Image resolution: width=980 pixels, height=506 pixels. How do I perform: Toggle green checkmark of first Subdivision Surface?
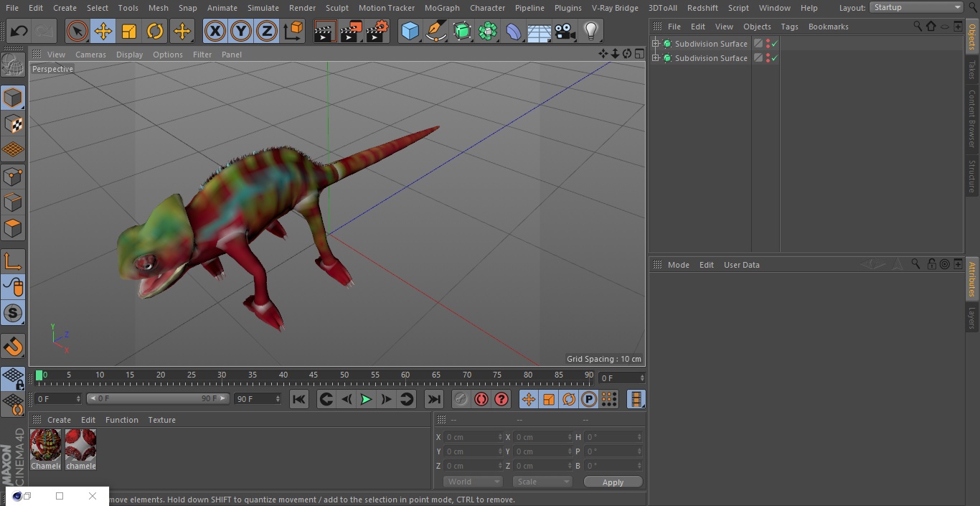pos(775,44)
